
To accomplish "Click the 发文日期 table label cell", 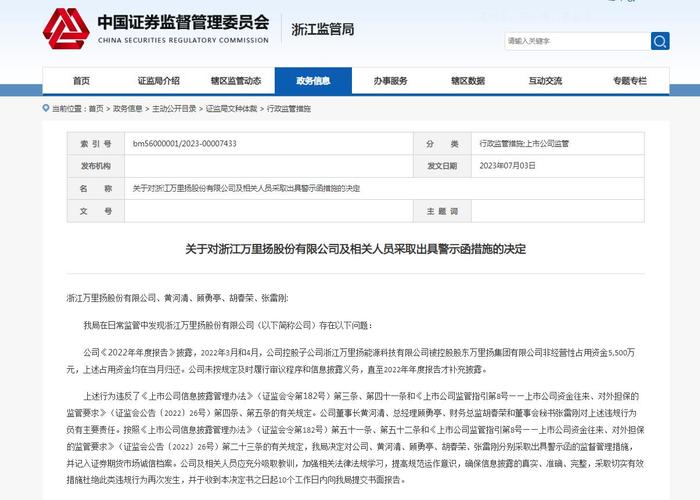I will point(442,166).
